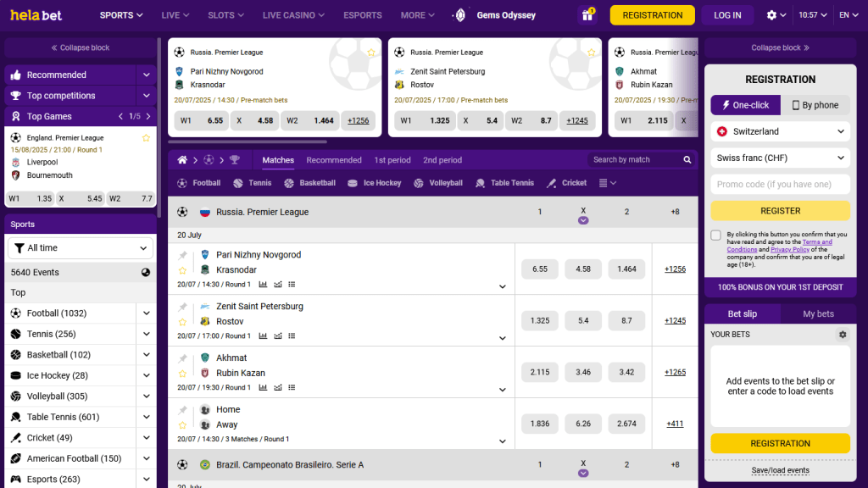
Task: Select One-click registration option
Action: [746, 105]
